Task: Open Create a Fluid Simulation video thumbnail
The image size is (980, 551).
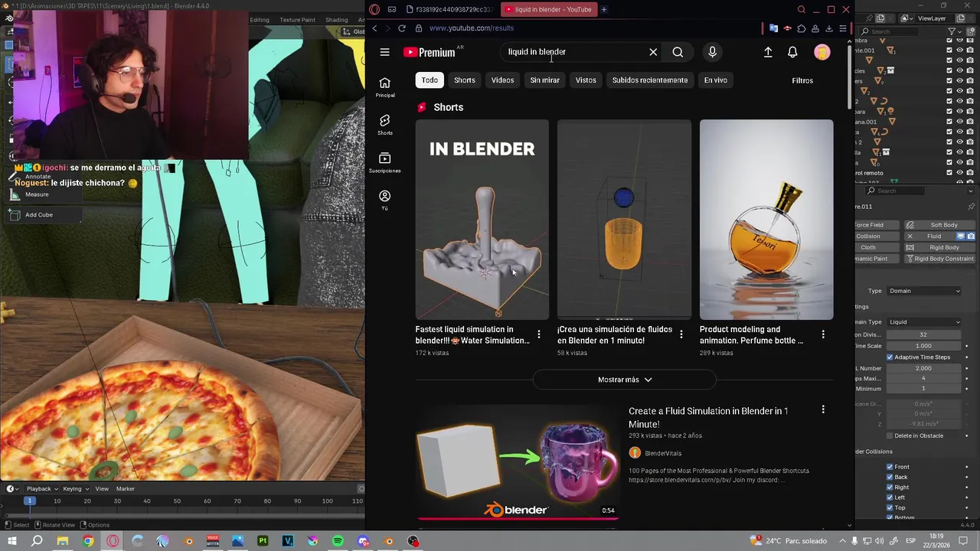Action: coord(518,462)
